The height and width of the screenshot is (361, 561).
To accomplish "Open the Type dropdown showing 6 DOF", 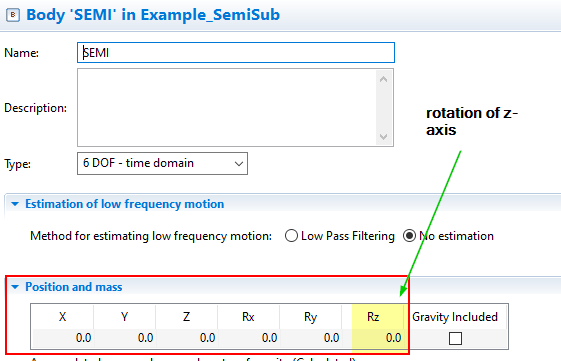I will (162, 164).
